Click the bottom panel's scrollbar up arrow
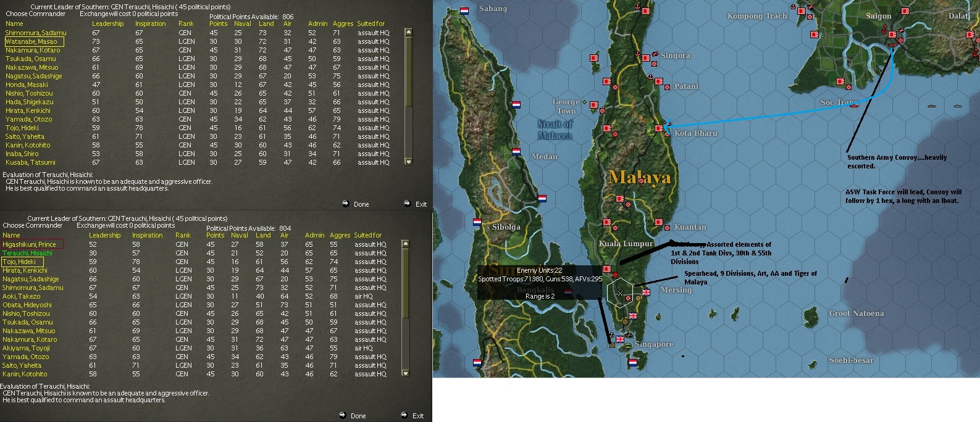Image resolution: width=980 pixels, height=422 pixels. 405,244
